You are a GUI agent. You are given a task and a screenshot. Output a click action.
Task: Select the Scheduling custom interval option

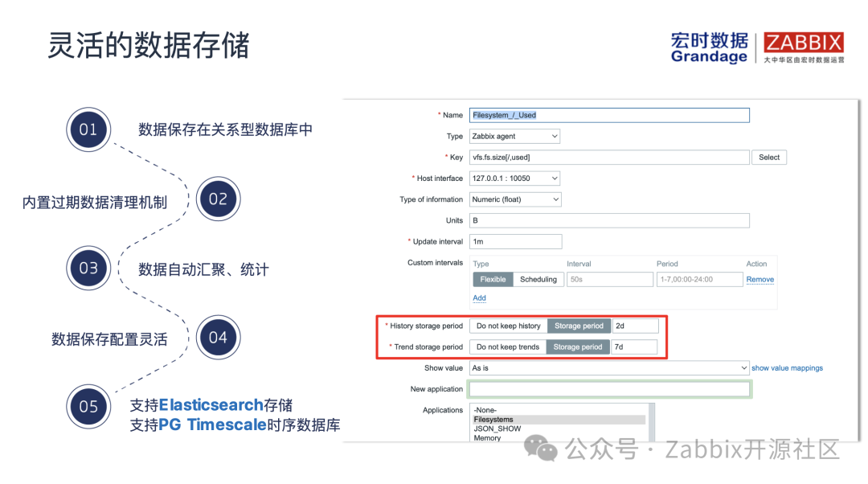538,279
